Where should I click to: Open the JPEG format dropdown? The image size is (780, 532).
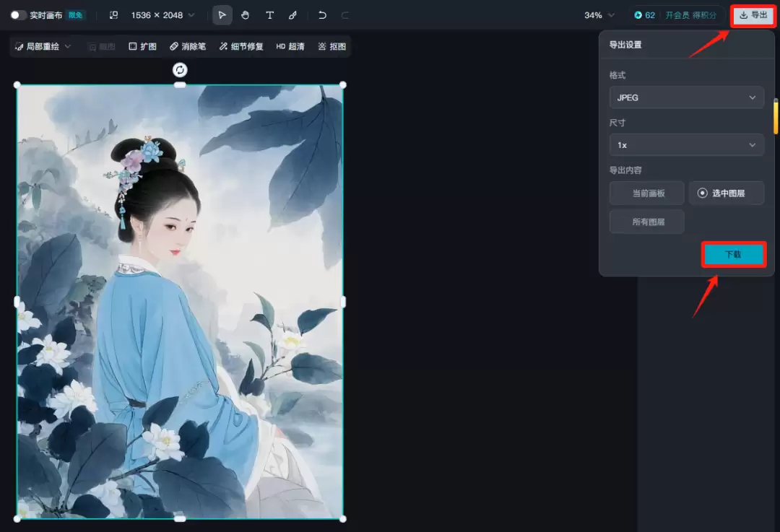tap(685, 97)
